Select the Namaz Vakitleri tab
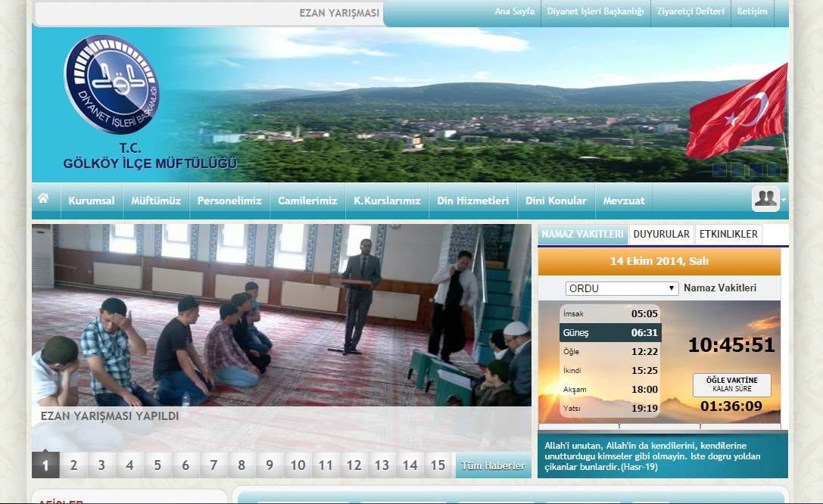 click(582, 235)
